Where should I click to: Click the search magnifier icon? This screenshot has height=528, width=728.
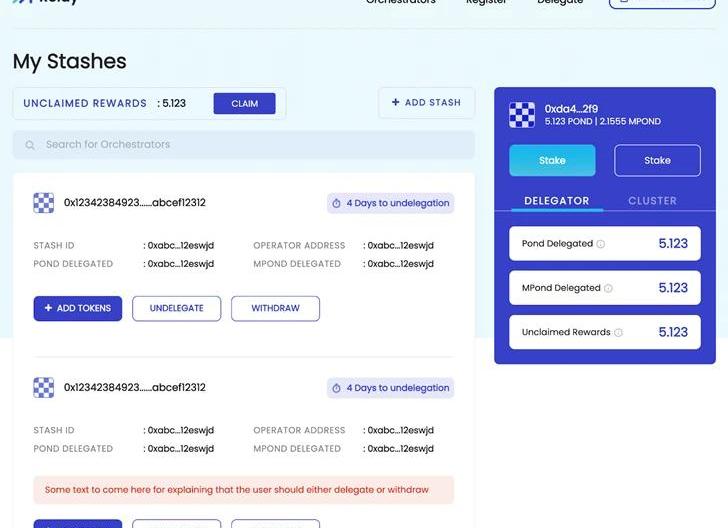click(x=30, y=145)
